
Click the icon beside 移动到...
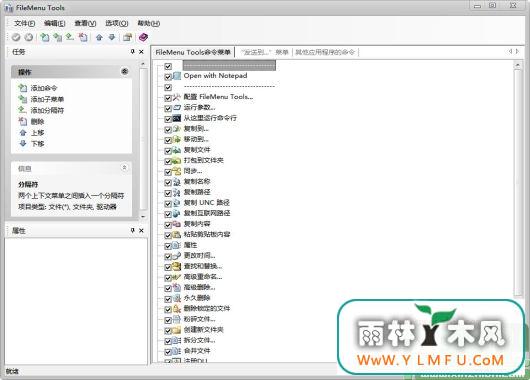[x=177, y=139]
